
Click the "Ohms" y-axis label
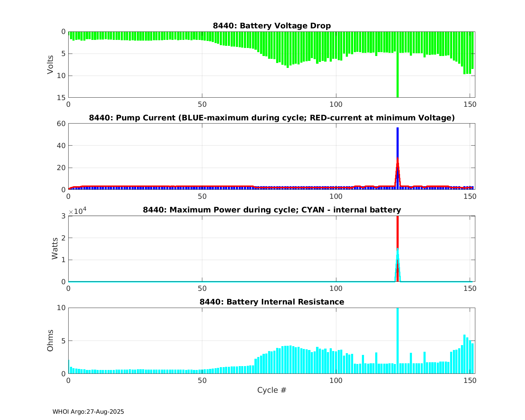click(50, 341)
